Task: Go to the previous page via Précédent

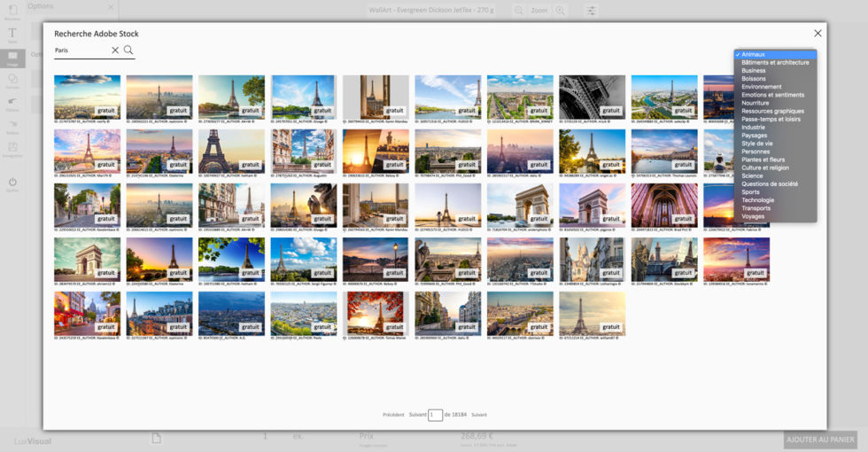Action: [393, 415]
